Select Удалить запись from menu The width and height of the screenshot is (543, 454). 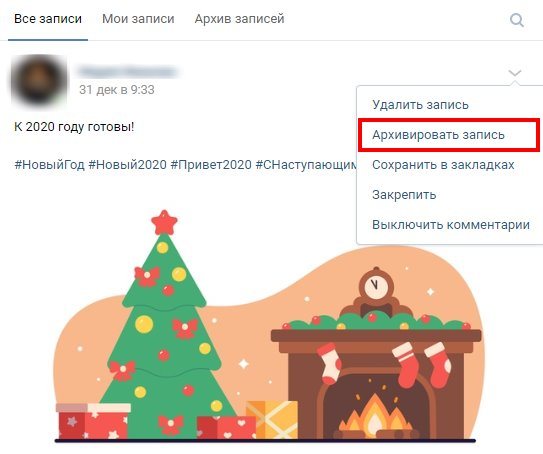click(x=420, y=104)
